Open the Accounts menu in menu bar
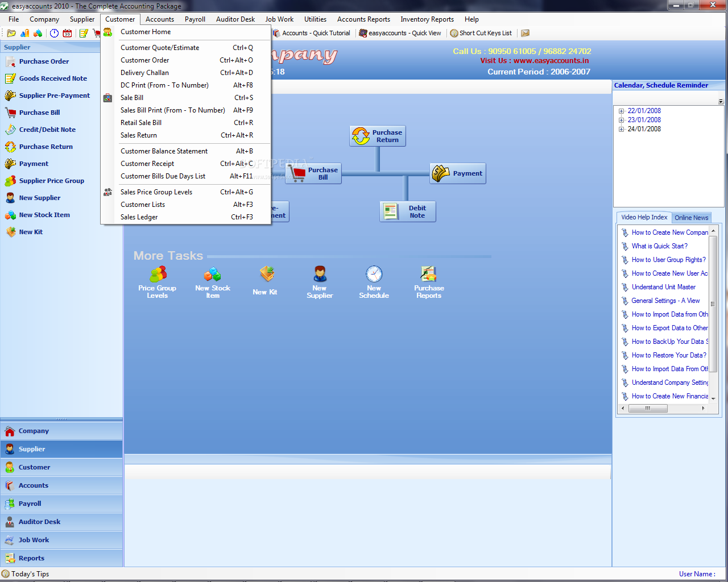Viewport: 728px width, 582px height. tap(160, 19)
